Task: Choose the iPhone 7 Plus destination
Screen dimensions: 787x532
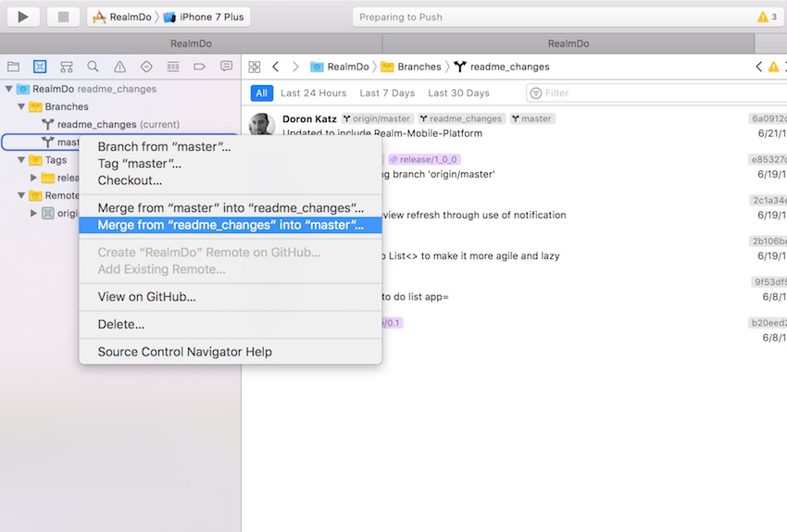Action: [204, 17]
